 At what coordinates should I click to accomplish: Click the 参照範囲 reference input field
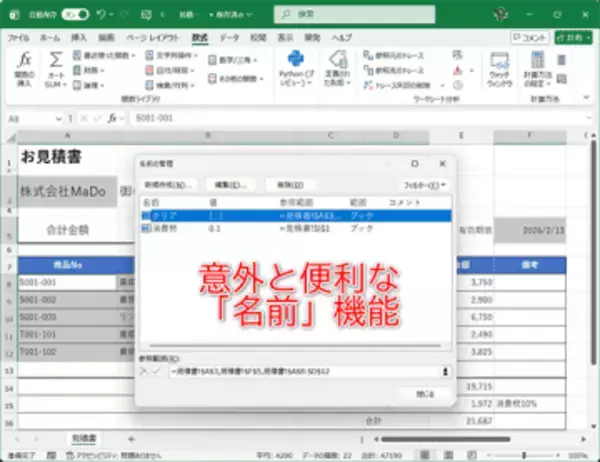click(305, 371)
